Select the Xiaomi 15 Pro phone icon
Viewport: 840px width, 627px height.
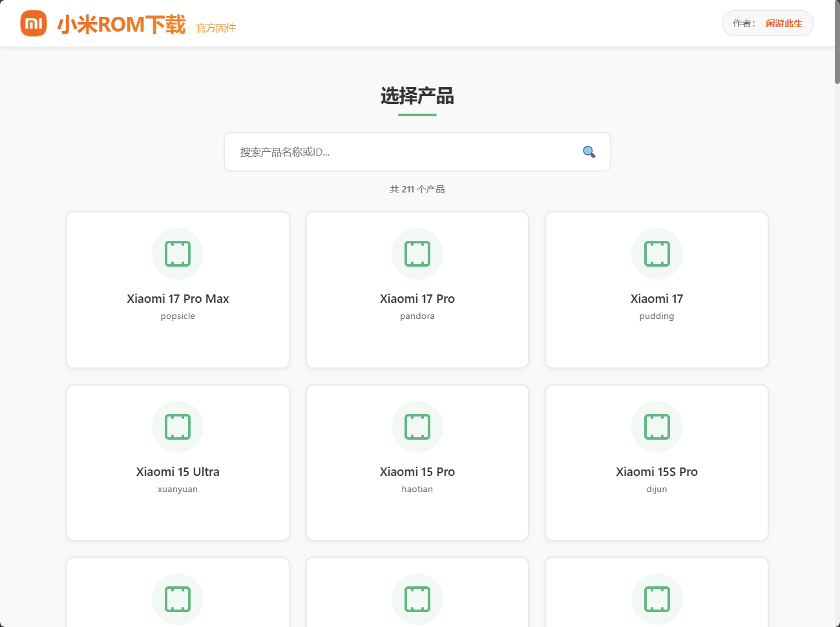(x=417, y=427)
